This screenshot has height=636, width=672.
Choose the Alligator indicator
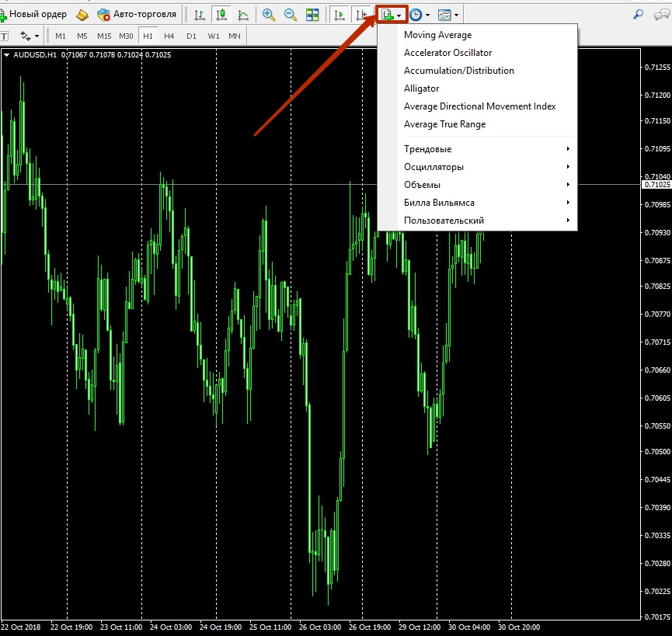(x=421, y=89)
